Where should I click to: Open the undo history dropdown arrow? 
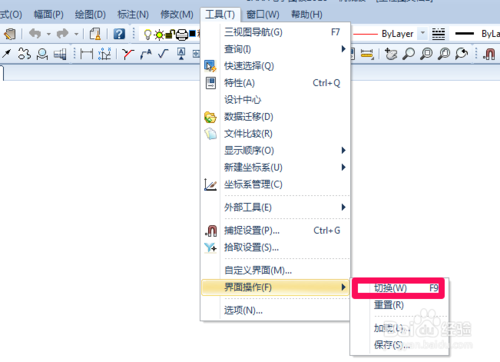pyautogui.click(x=49, y=34)
